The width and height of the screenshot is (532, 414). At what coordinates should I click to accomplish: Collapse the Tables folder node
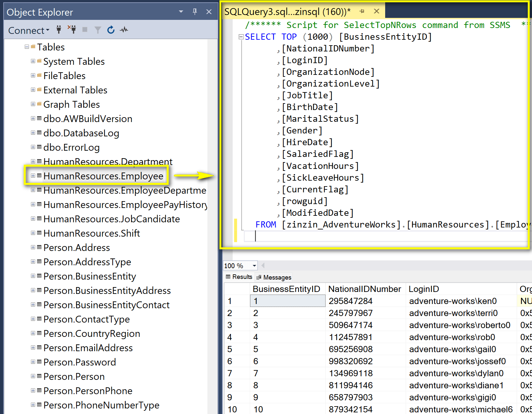coord(27,47)
